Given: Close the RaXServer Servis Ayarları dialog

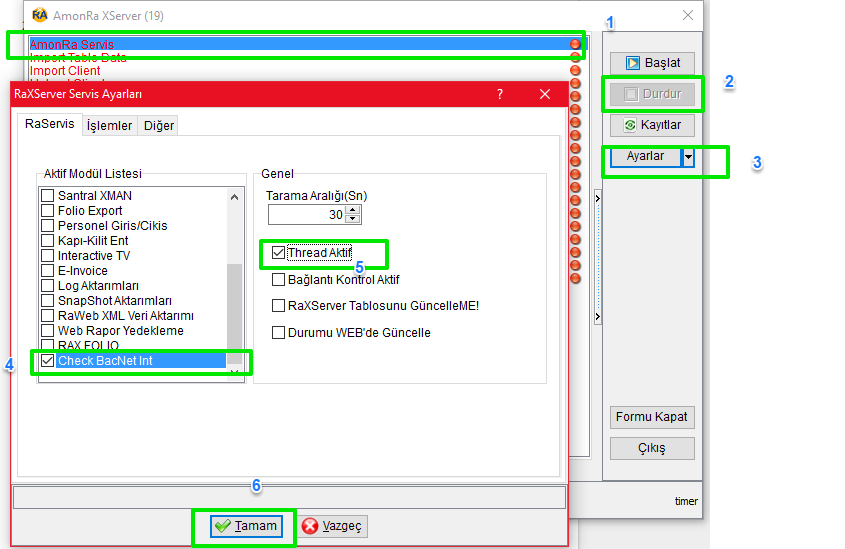Looking at the screenshot, I should [x=545, y=94].
